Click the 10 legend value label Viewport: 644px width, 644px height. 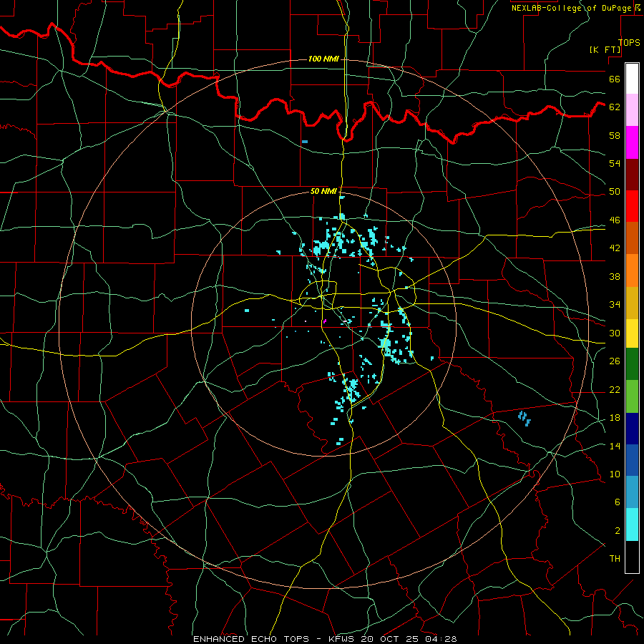coord(615,474)
